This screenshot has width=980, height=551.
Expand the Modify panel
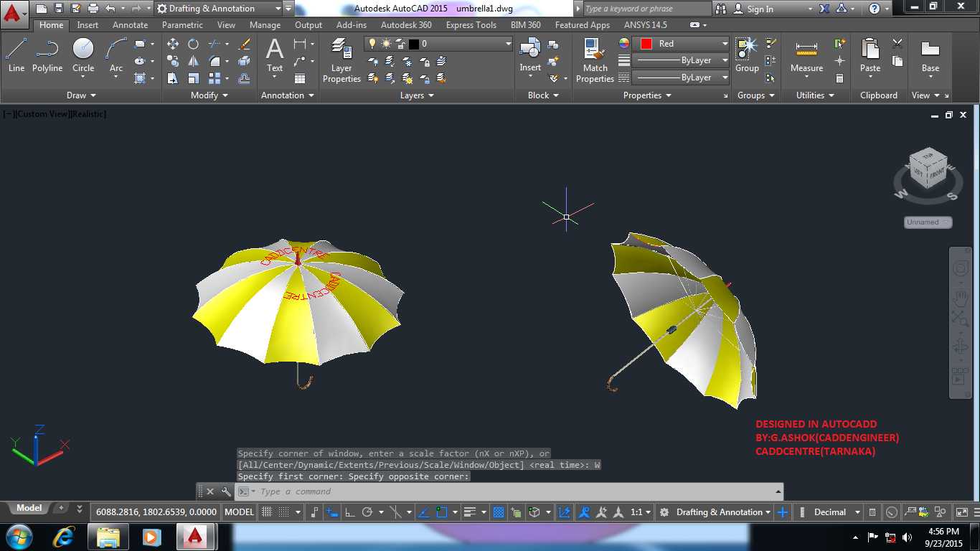pyautogui.click(x=209, y=95)
